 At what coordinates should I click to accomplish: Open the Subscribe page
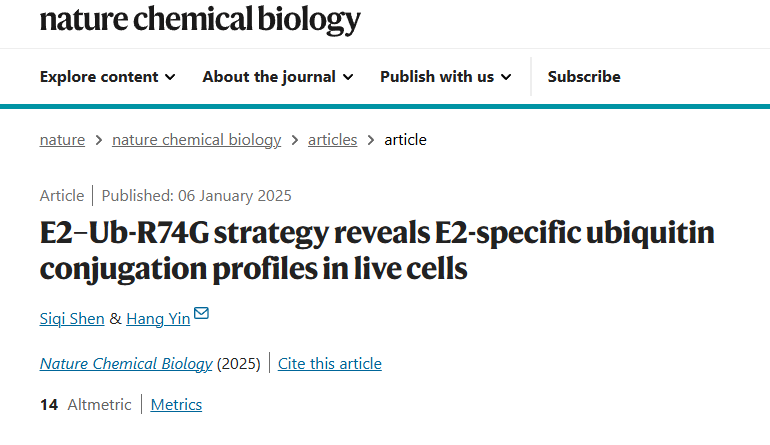pyautogui.click(x=584, y=77)
